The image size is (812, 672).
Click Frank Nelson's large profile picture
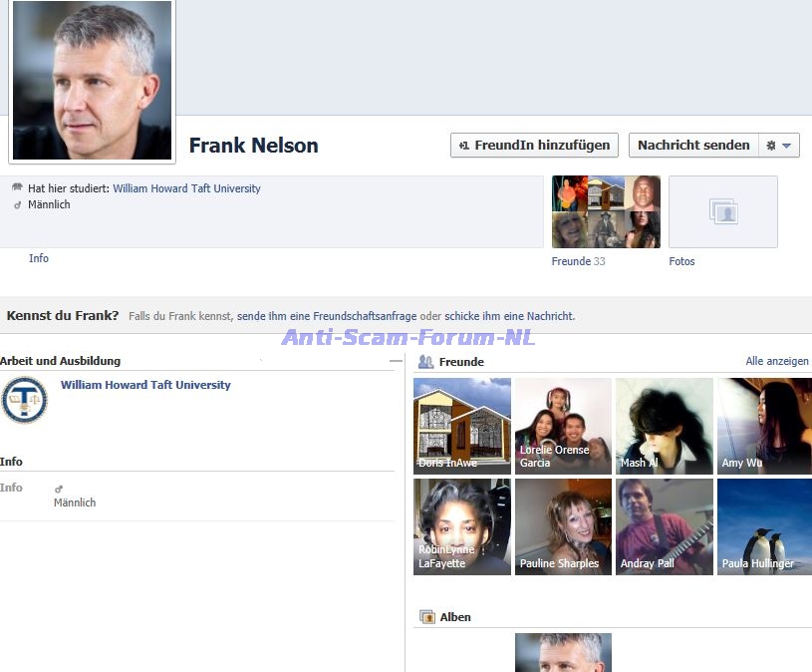coord(93,81)
